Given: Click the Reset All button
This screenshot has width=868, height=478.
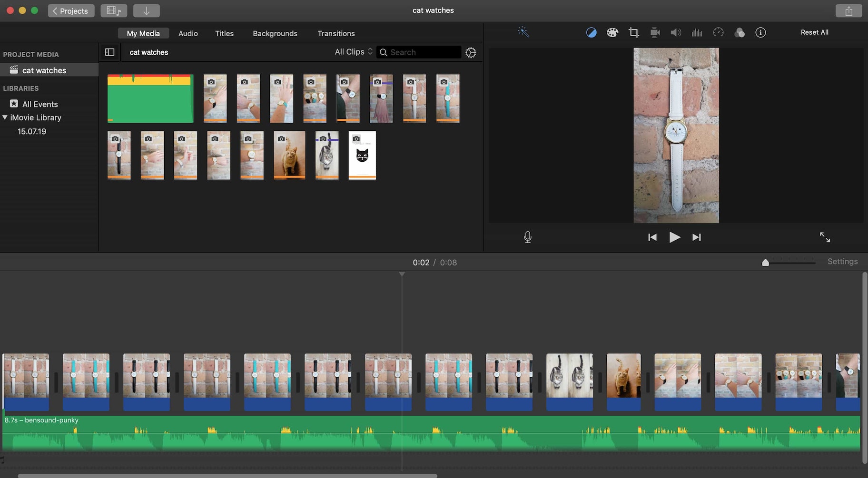Looking at the screenshot, I should click(814, 32).
